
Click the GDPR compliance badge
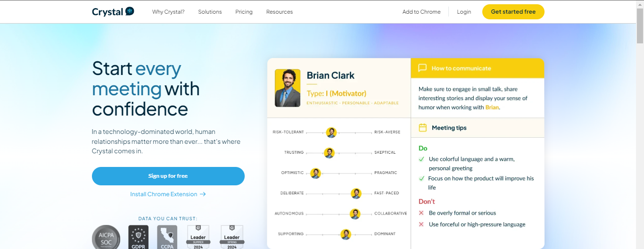(x=138, y=237)
